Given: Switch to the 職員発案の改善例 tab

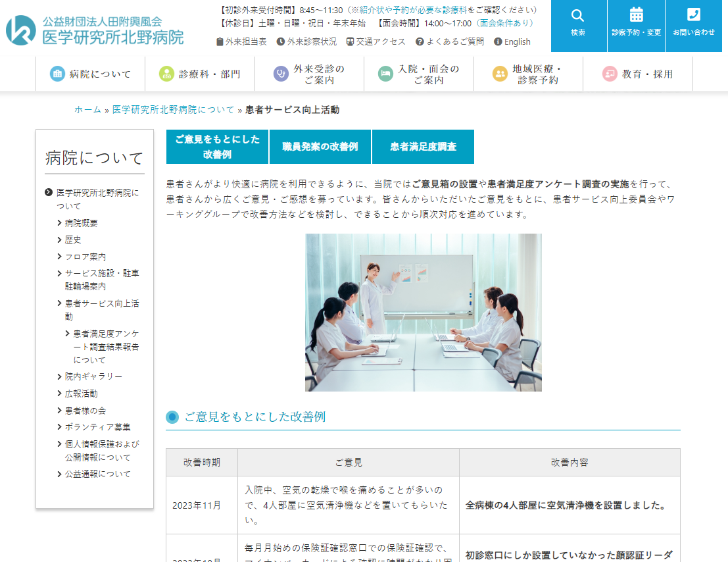Looking at the screenshot, I should coord(320,146).
